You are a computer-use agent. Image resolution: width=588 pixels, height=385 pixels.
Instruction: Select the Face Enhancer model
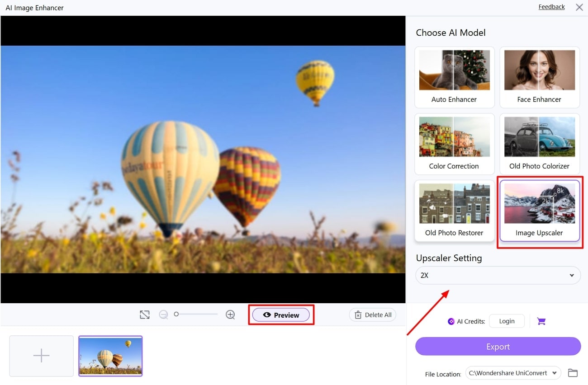click(539, 77)
